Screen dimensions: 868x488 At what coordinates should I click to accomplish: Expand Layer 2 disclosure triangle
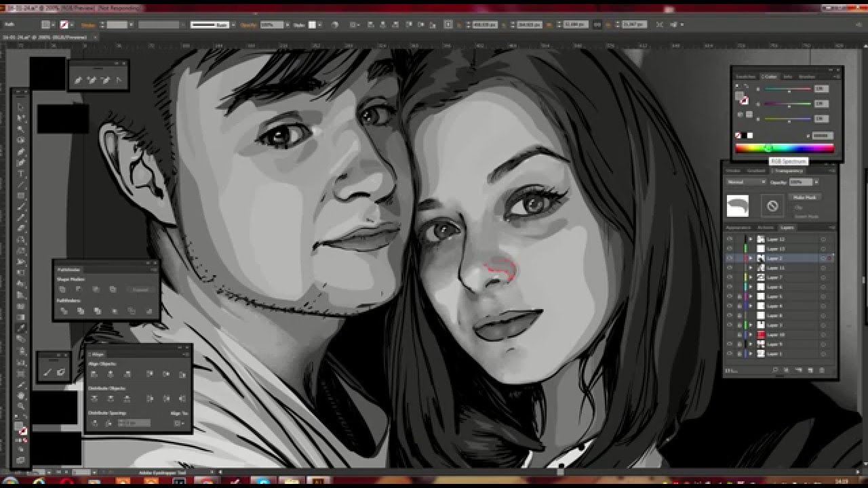(750, 258)
